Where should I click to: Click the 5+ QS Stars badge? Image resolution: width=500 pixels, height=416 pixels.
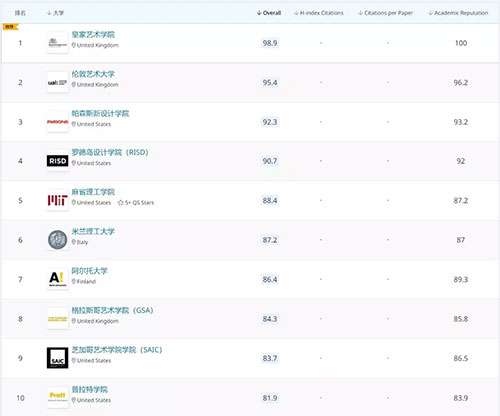136,203
